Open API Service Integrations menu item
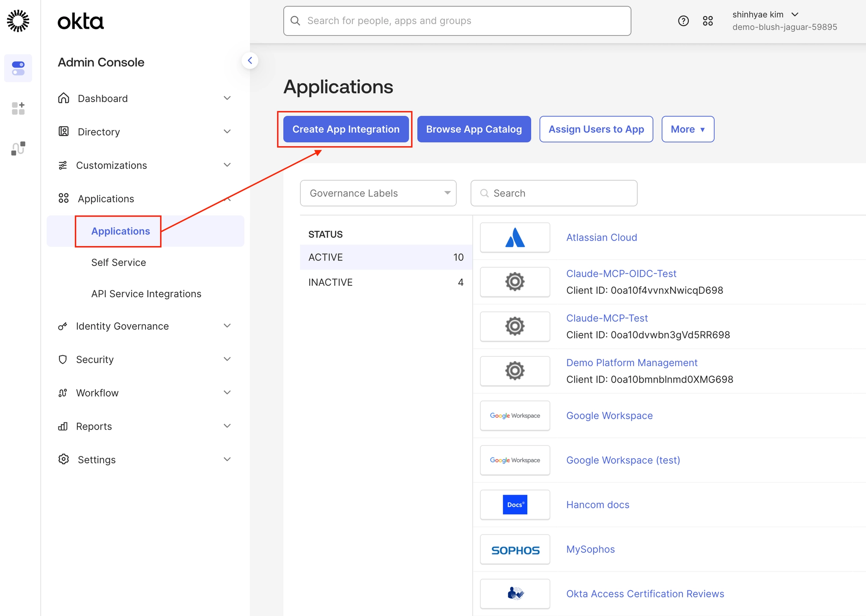This screenshot has width=866, height=616. [146, 294]
